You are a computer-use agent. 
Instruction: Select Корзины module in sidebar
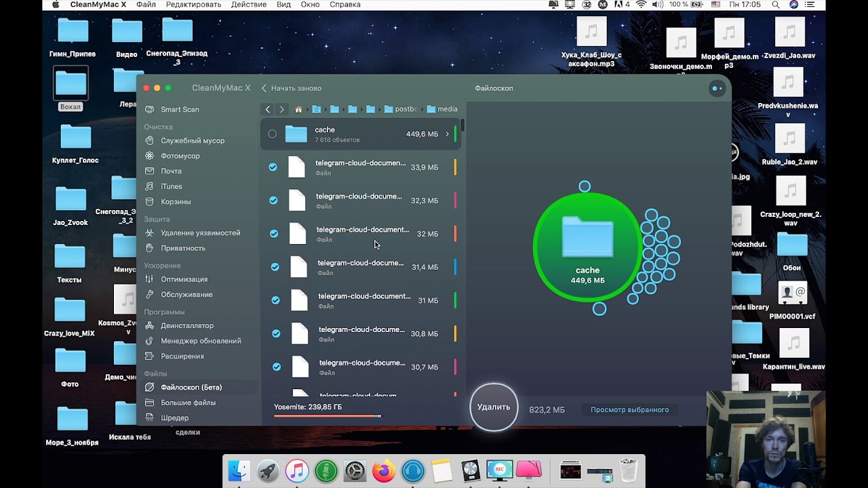coord(176,201)
